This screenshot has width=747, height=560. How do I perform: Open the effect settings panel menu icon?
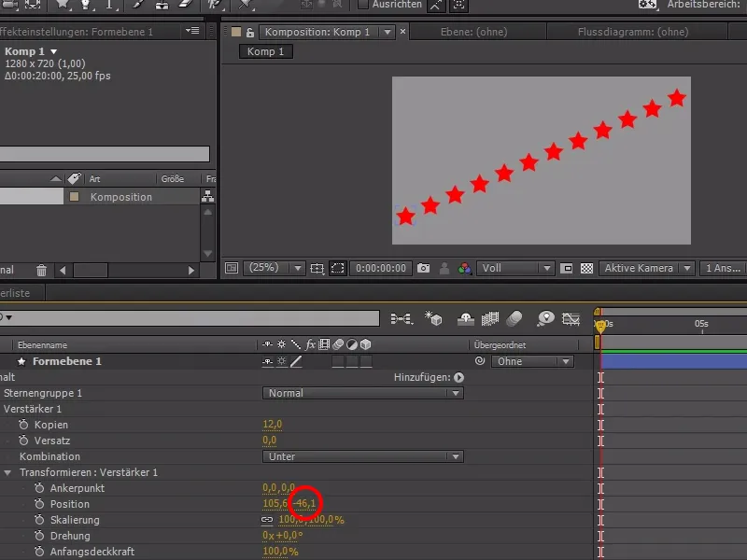pyautogui.click(x=192, y=31)
